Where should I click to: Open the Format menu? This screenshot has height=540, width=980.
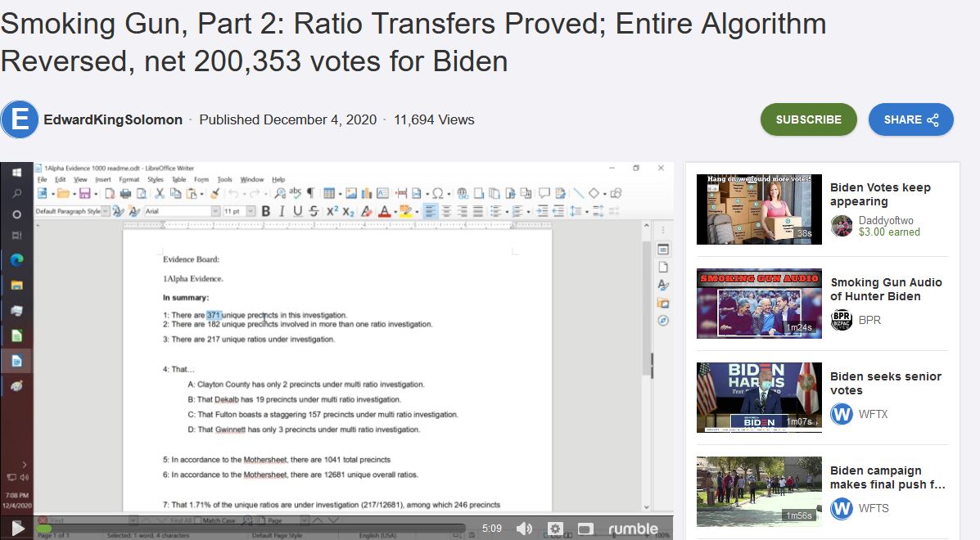[129, 179]
